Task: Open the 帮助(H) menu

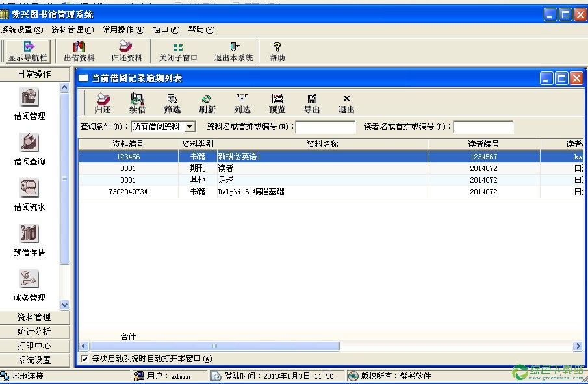Action: coord(201,30)
